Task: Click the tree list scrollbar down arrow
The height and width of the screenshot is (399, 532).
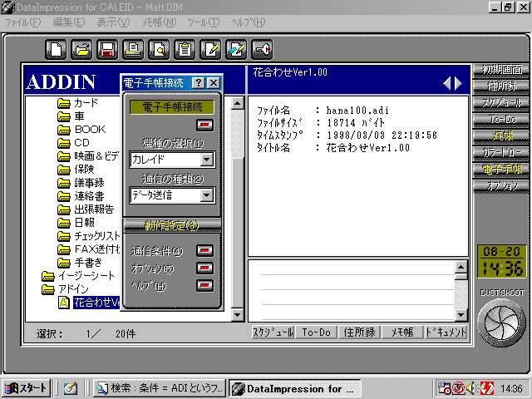Action: click(x=237, y=314)
